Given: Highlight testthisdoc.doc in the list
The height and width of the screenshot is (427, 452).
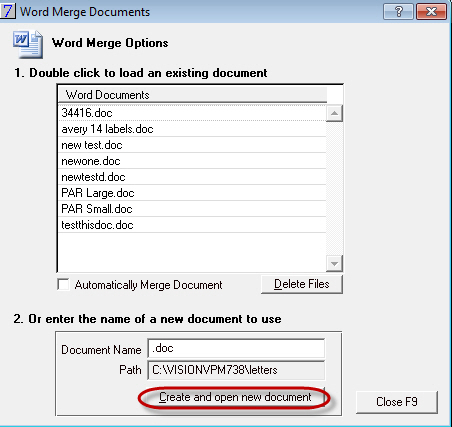Looking at the screenshot, I should (192, 225).
